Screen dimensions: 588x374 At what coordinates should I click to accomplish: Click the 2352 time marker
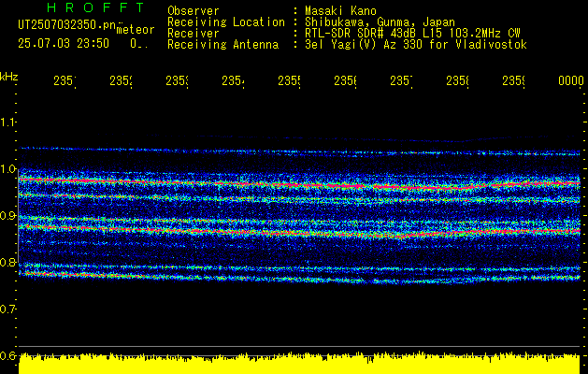(x=121, y=81)
